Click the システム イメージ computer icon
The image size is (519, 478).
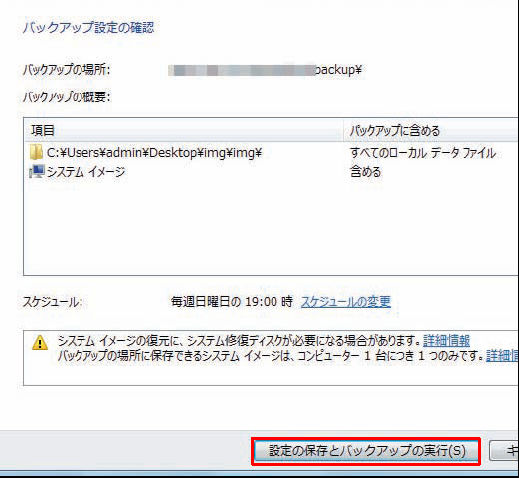tap(36, 172)
